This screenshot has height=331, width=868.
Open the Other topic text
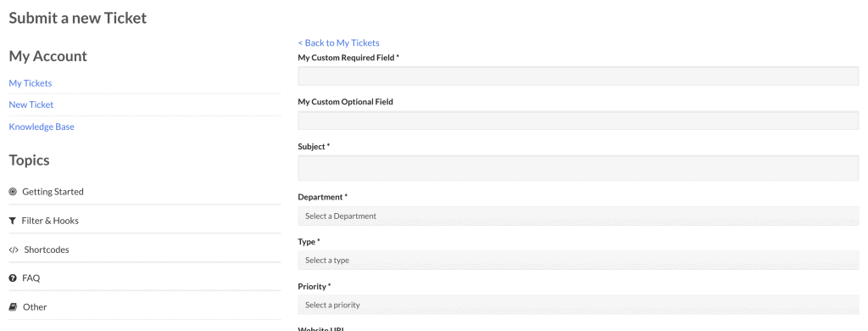point(35,307)
